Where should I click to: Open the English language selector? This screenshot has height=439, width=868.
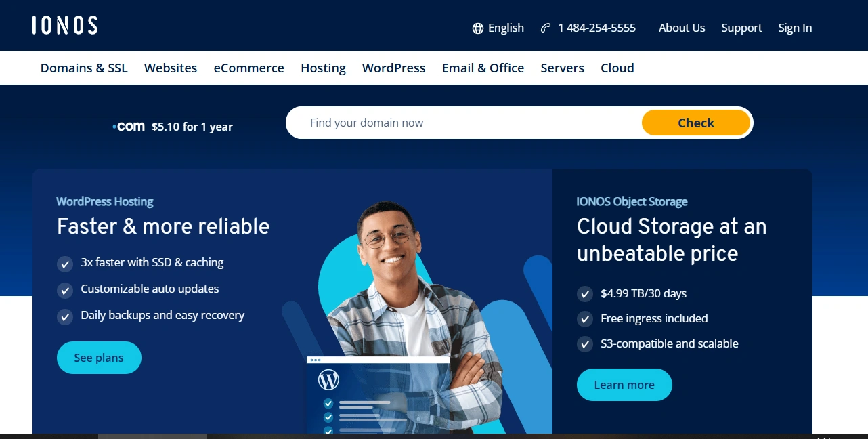pyautogui.click(x=498, y=28)
